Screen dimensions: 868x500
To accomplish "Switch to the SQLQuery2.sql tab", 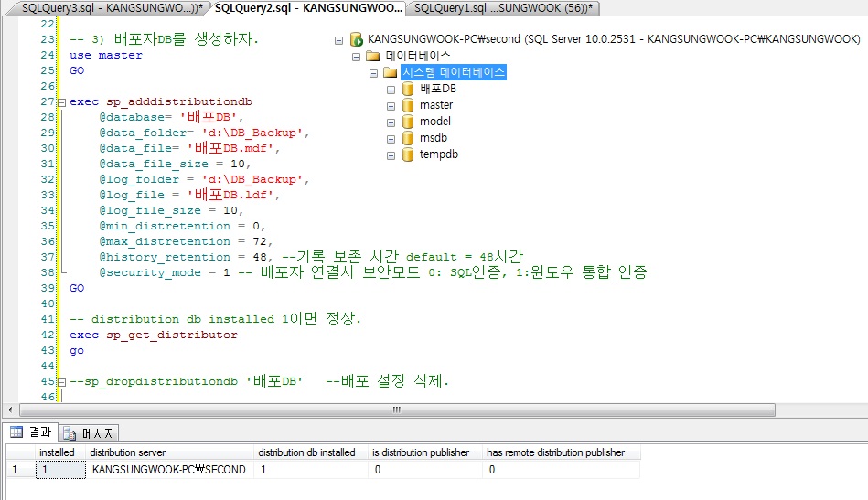I will (x=308, y=7).
